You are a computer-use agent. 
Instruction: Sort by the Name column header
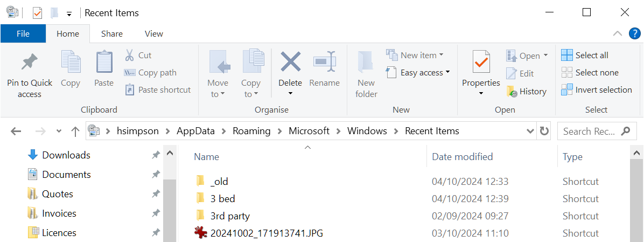[207, 156]
